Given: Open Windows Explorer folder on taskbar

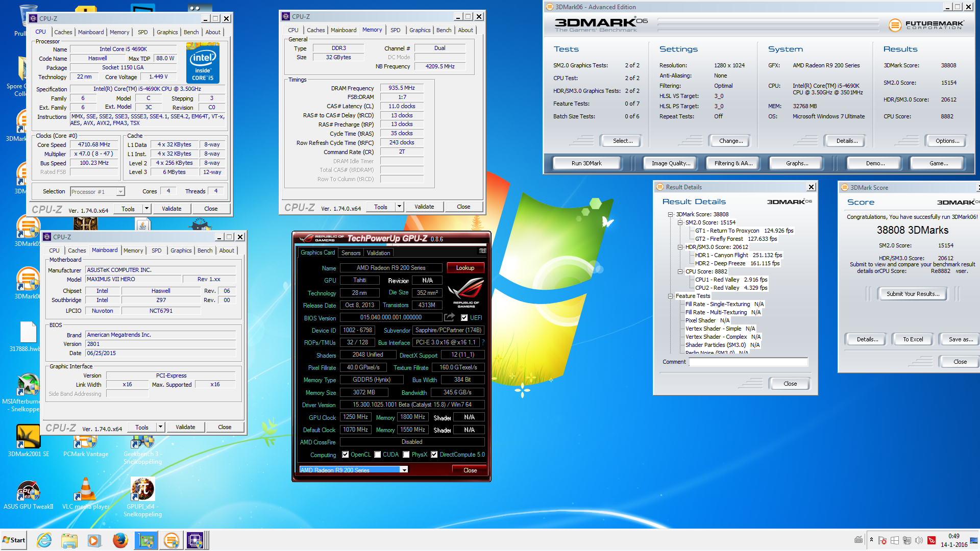Looking at the screenshot, I should point(69,540).
